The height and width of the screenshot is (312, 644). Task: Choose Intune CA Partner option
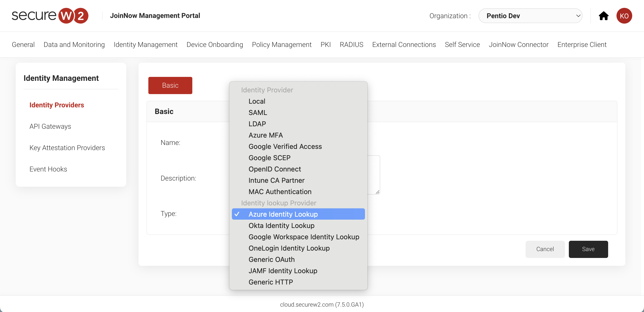(298, 180)
